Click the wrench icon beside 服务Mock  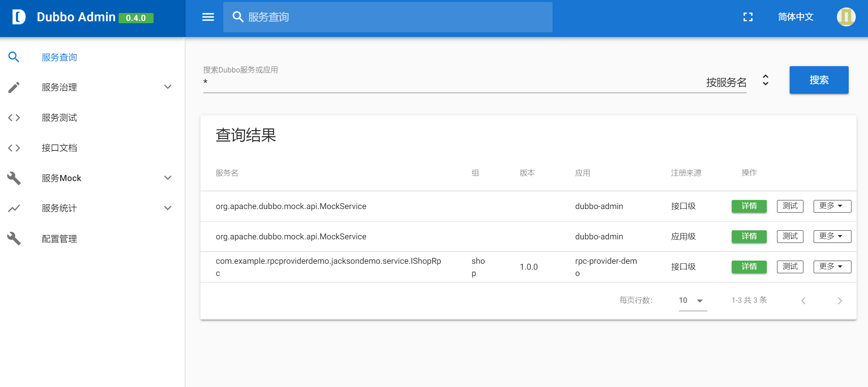14,178
